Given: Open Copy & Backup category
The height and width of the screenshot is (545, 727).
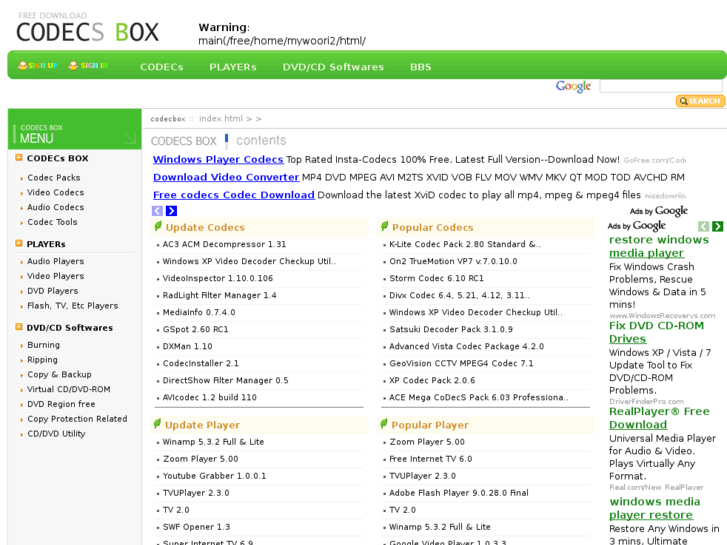Looking at the screenshot, I should pos(59,375).
